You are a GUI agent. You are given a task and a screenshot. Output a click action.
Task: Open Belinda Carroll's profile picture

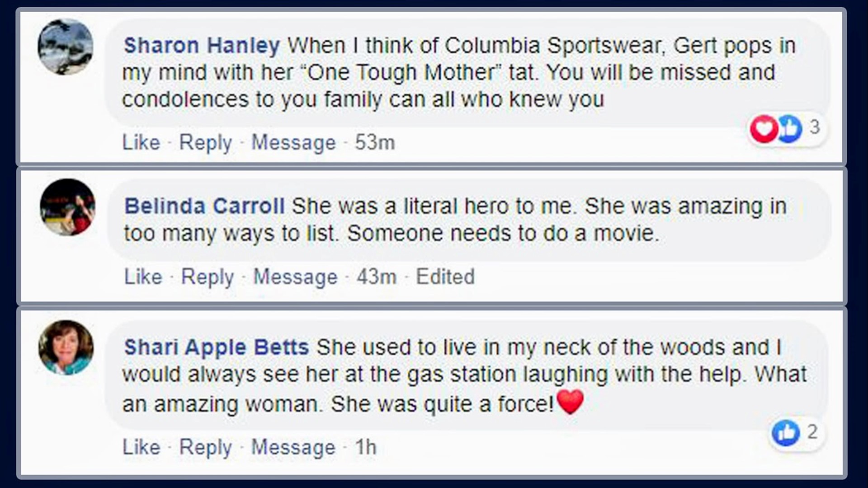68,207
